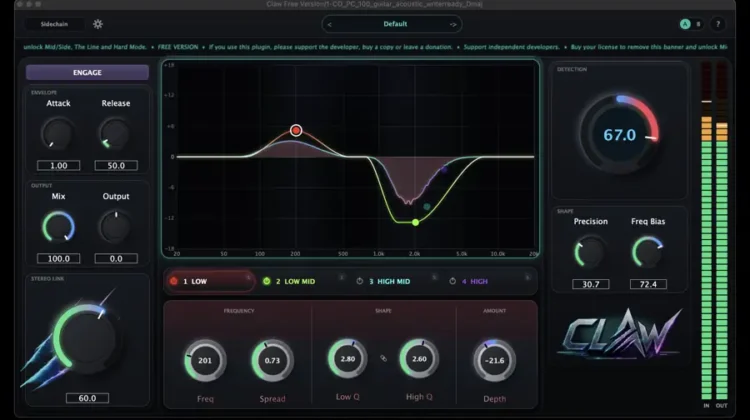This screenshot has height=420, width=750.
Task: Load the next preset with right arrow
Action: pyautogui.click(x=452, y=24)
